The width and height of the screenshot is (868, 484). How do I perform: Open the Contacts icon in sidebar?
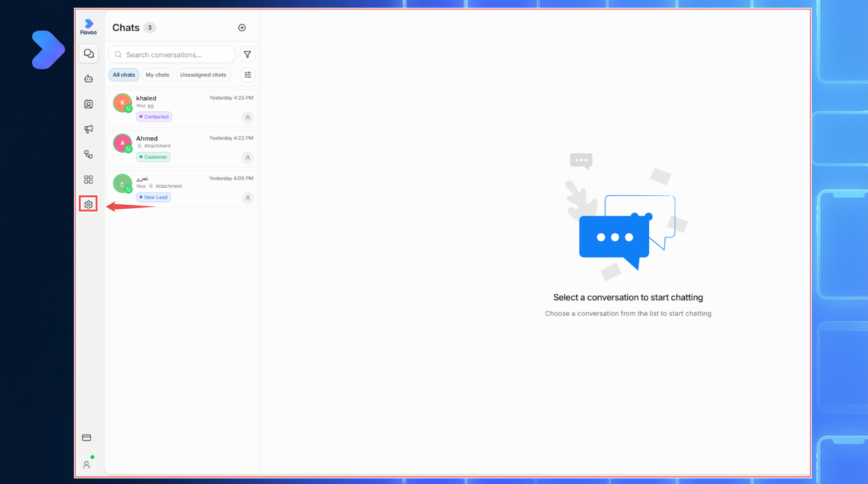click(88, 104)
